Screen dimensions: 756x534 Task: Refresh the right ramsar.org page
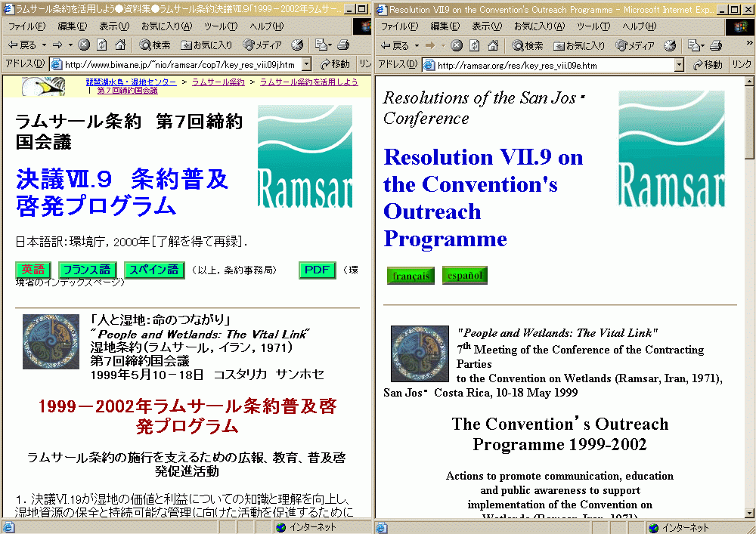pos(475,46)
